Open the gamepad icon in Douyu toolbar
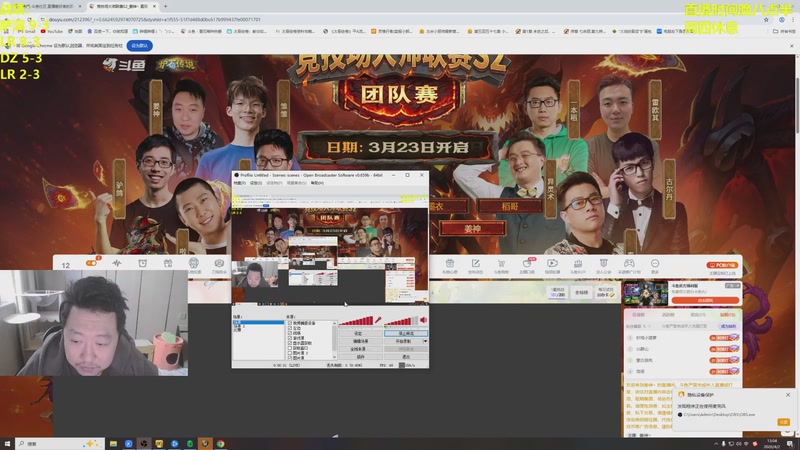800x450 pixels. (629, 264)
